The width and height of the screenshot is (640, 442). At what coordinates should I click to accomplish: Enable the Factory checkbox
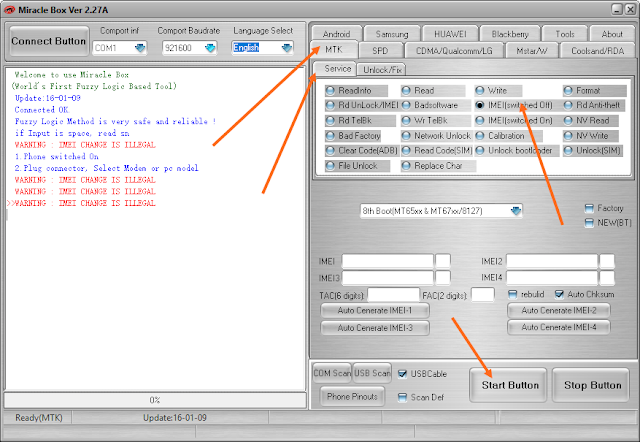pyautogui.click(x=589, y=209)
